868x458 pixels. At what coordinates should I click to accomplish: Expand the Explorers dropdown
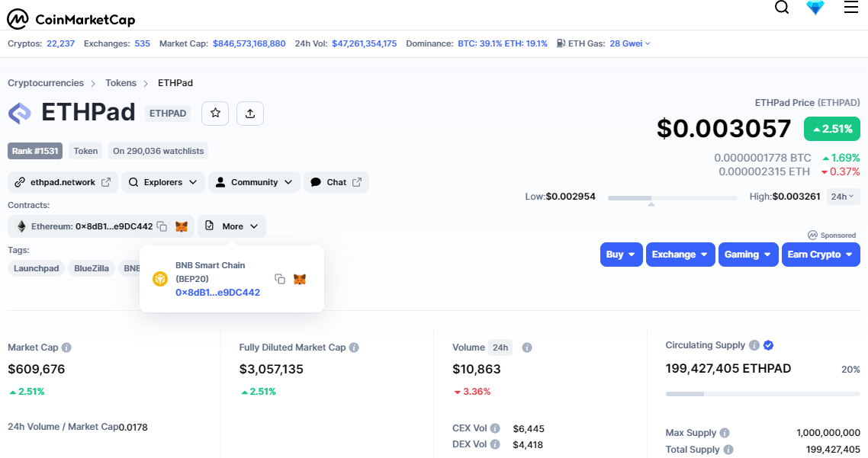click(162, 182)
